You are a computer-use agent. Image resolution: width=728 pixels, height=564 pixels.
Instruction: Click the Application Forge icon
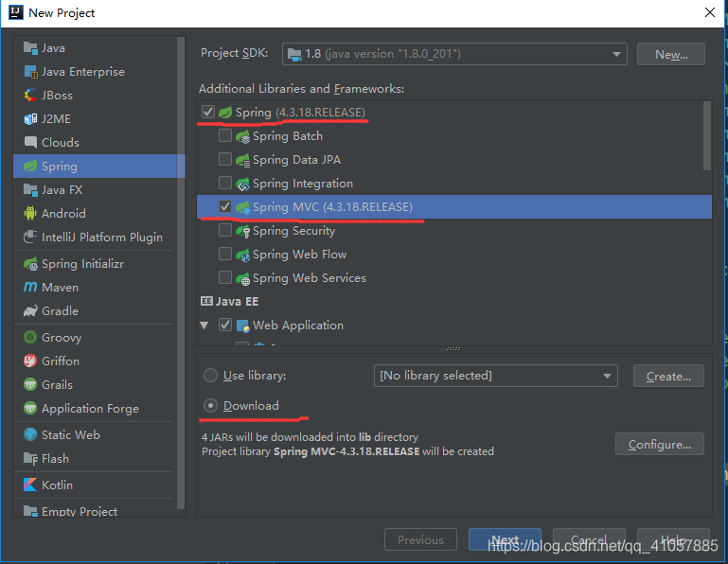point(30,408)
